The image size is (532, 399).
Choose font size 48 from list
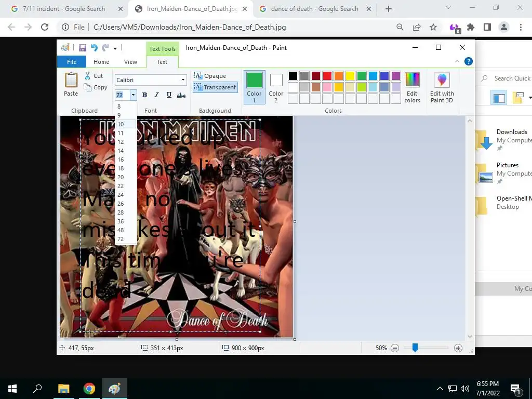coord(126,230)
